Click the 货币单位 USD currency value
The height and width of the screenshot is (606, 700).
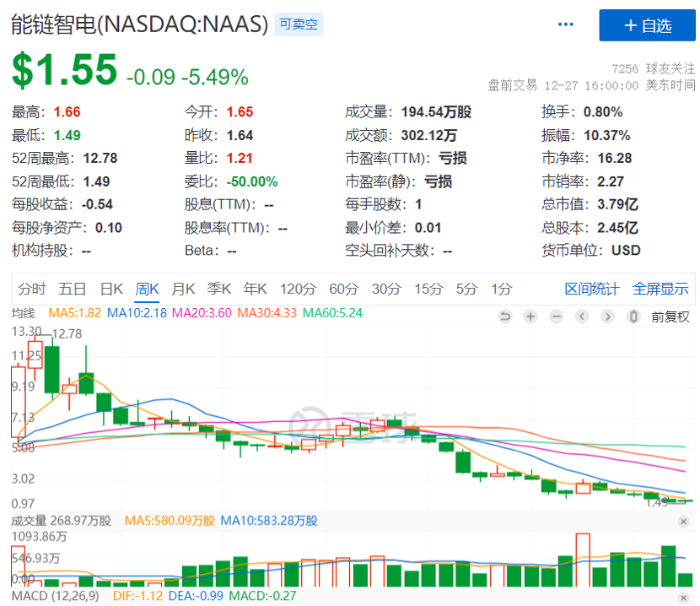coord(626,251)
